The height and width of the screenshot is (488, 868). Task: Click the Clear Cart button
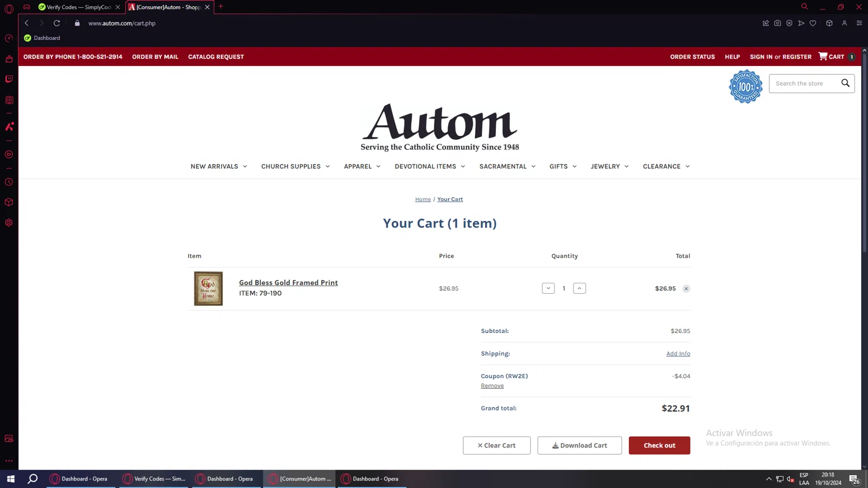[496, 445]
